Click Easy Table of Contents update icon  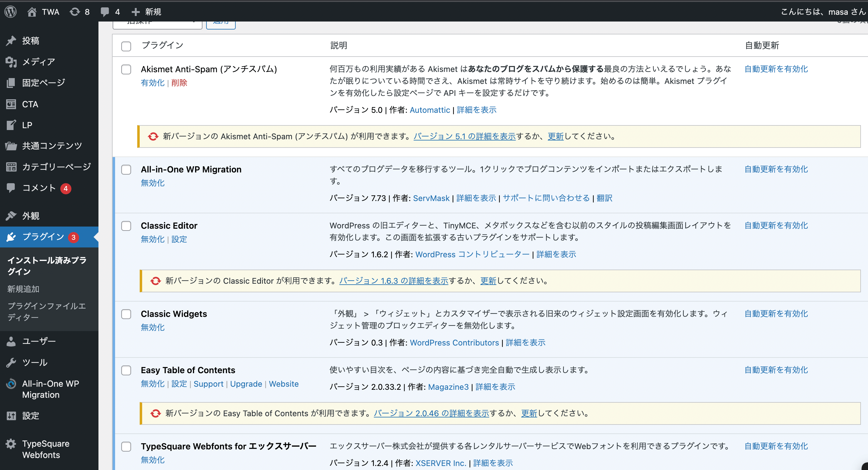click(155, 413)
